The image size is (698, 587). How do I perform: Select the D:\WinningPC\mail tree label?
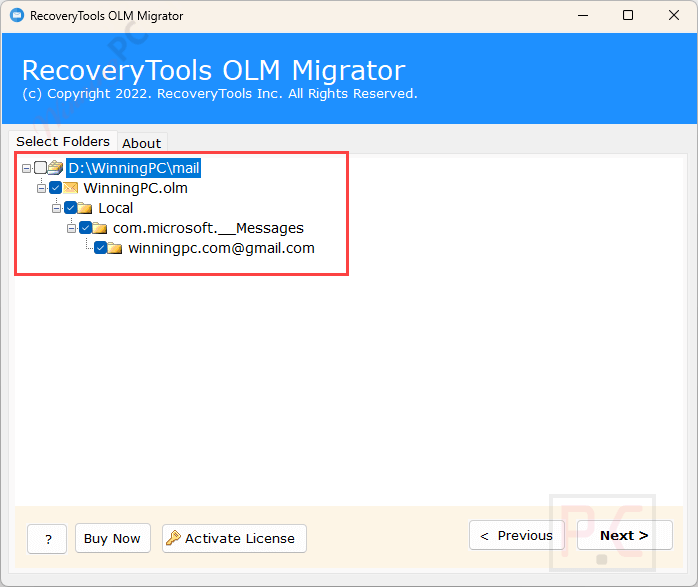[134, 168]
